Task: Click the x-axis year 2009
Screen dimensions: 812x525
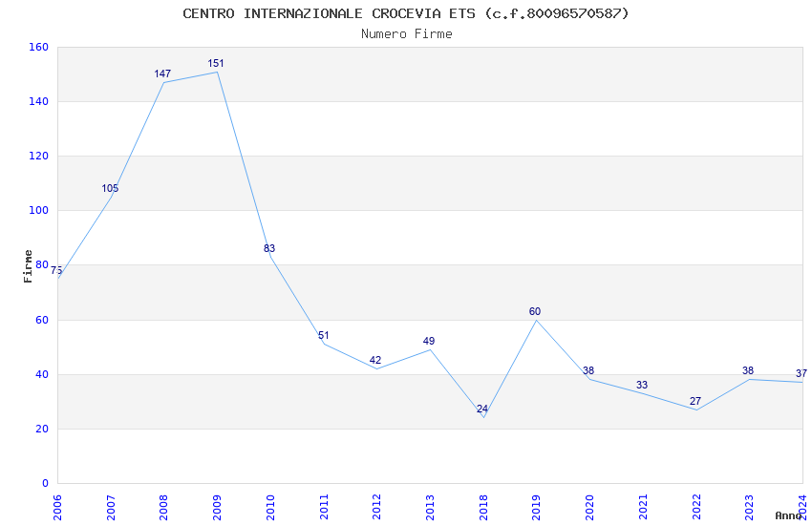Action: click(217, 507)
